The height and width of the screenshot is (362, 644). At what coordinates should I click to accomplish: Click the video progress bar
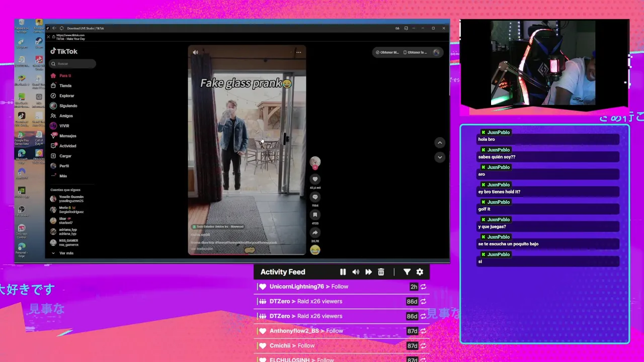tap(247, 254)
